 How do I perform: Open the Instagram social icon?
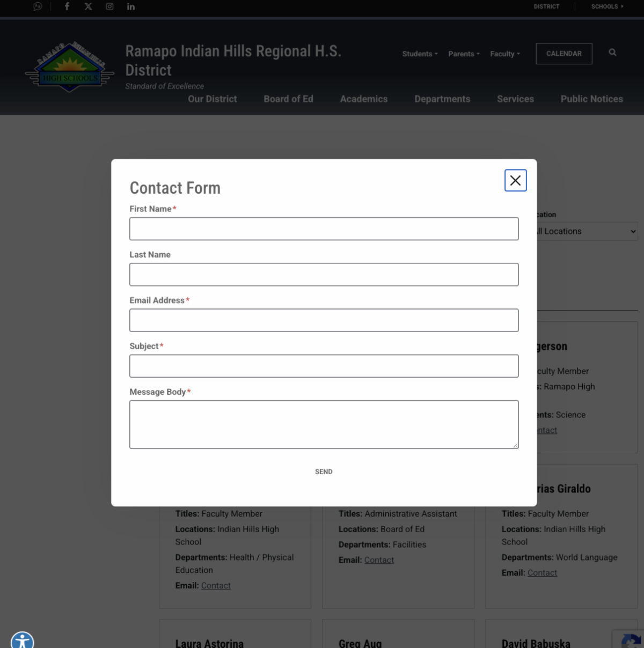pos(109,6)
